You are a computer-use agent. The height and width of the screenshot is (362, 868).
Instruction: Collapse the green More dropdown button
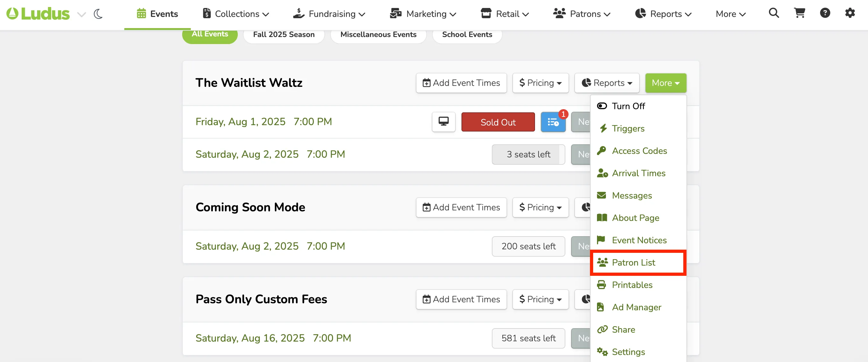(x=665, y=83)
